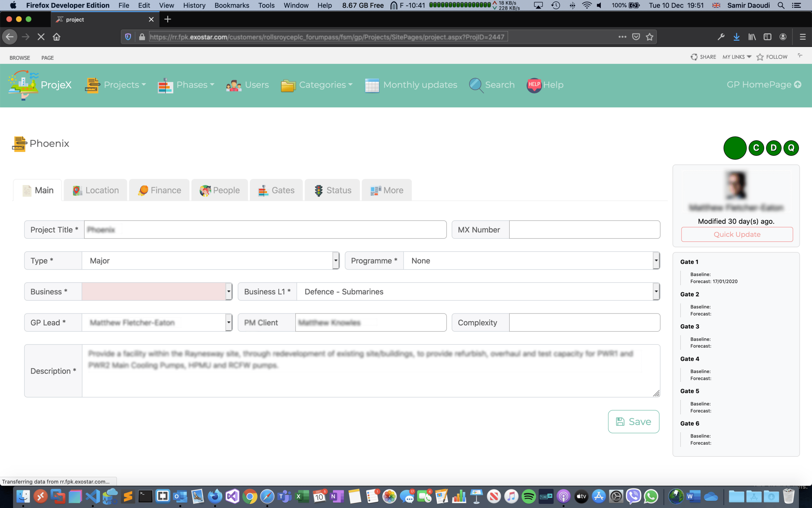Open the Programme dropdown showing None
Image resolution: width=812 pixels, height=508 pixels.
[x=532, y=261]
